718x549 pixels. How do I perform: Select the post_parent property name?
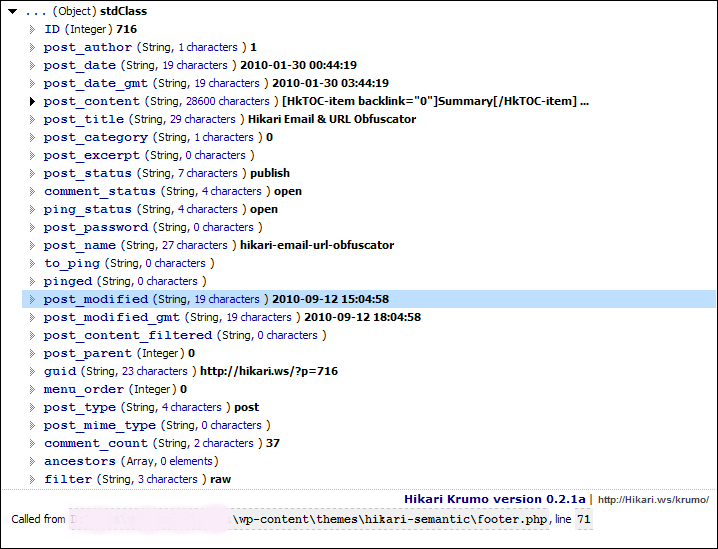87,353
